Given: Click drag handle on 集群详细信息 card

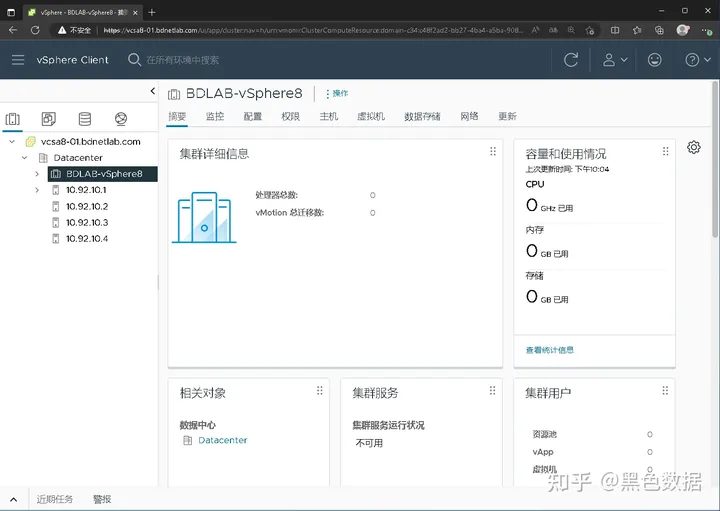Looking at the screenshot, I should (493, 152).
